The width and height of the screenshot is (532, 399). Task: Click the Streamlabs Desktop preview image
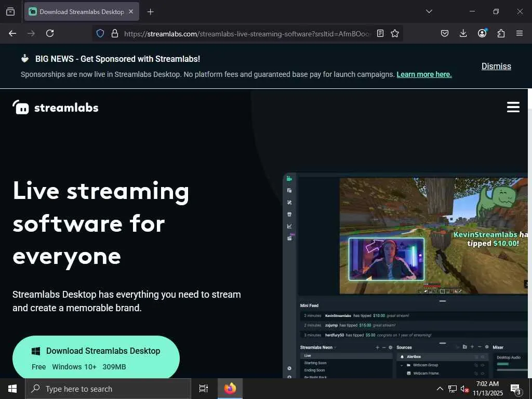(405, 275)
